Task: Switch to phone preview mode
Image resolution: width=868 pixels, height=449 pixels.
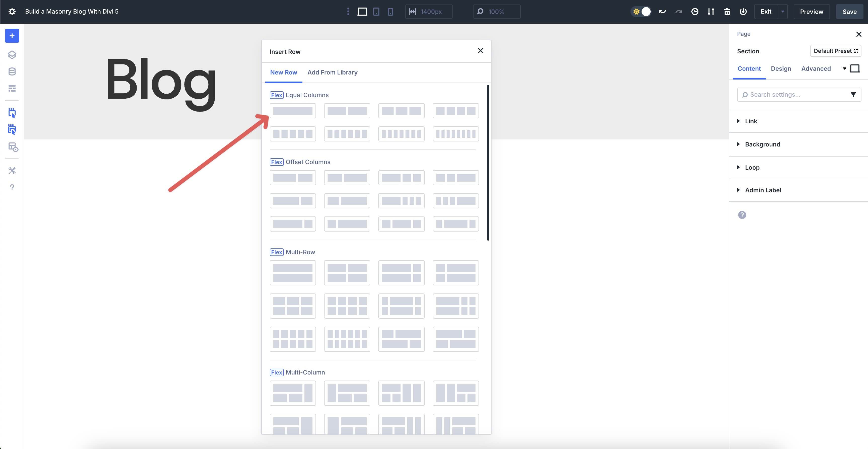Action: (x=390, y=11)
